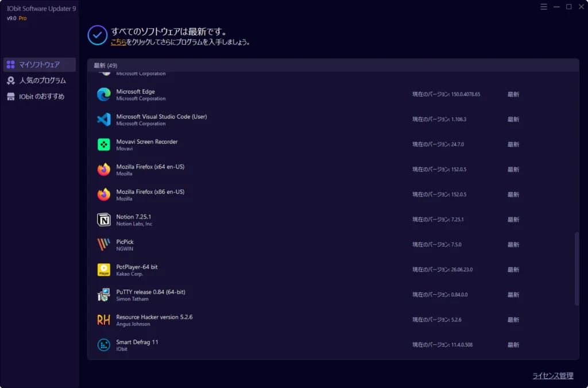Click the Notion 7.25.1 最新 status
The height and width of the screenshot is (388, 588).
pyautogui.click(x=513, y=220)
